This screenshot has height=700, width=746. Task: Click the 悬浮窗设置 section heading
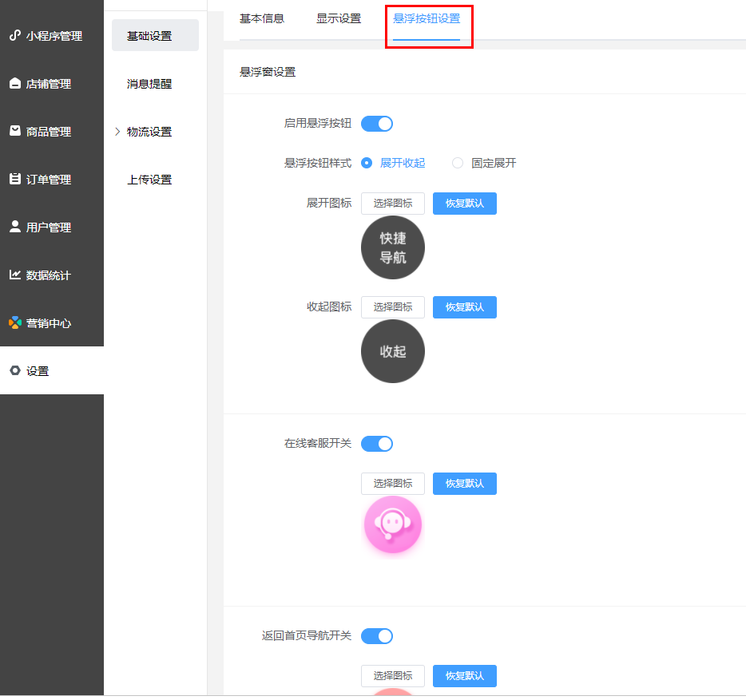click(x=268, y=72)
